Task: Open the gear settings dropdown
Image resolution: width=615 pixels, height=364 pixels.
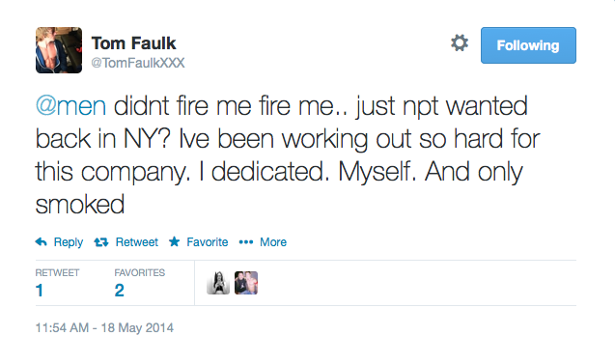Action: pos(460,42)
